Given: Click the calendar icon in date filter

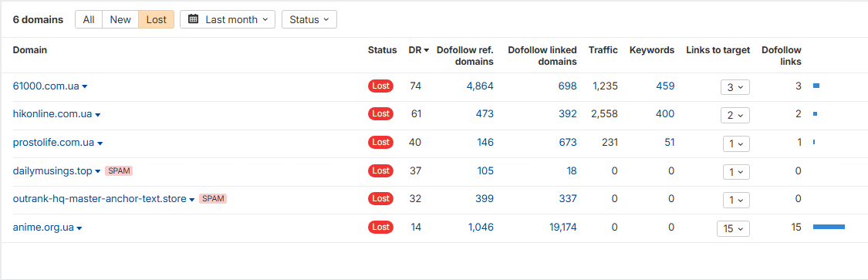Looking at the screenshot, I should tap(193, 19).
